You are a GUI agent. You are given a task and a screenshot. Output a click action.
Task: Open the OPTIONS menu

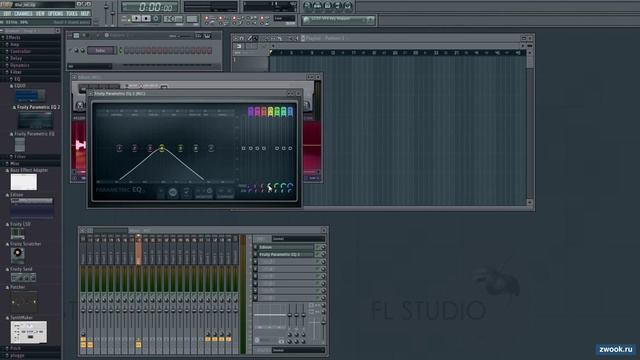(x=56, y=13)
